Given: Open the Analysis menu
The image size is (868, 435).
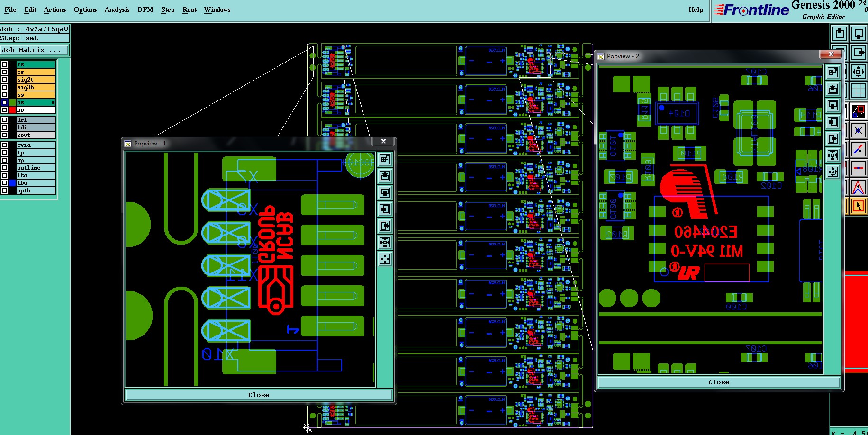Looking at the screenshot, I should [117, 9].
